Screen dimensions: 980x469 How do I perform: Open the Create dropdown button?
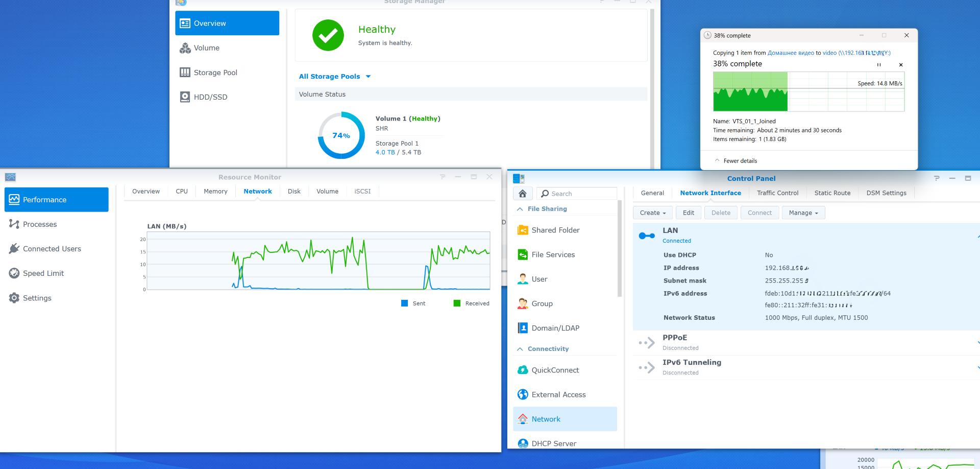pos(652,213)
